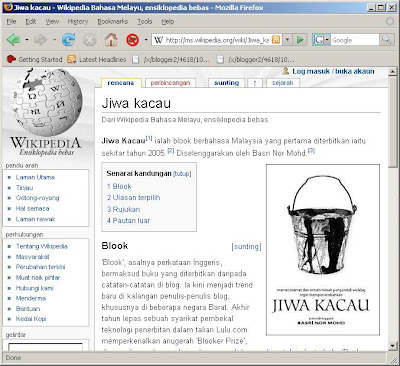400x366 pixels.
Task: Open the Gotong-royong sidebar link
Action: click(x=37, y=198)
